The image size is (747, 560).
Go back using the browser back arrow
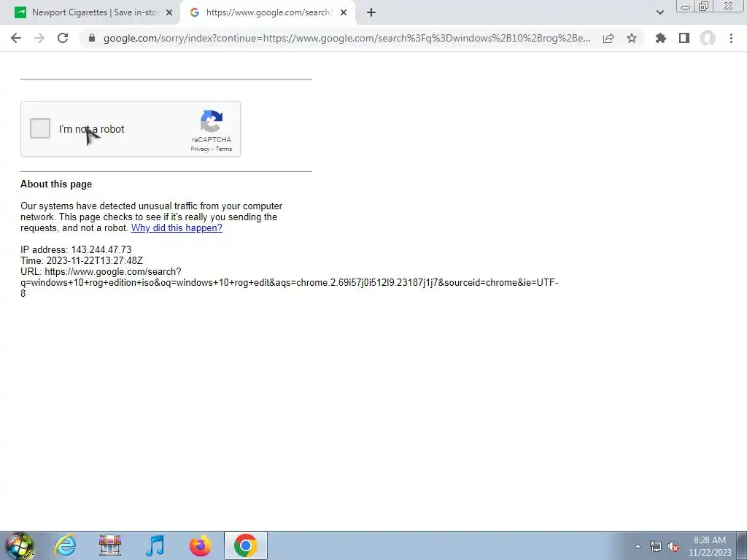(x=16, y=38)
